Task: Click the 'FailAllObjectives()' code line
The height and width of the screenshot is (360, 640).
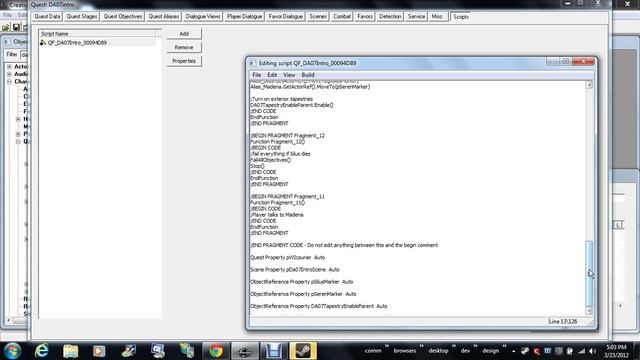Action: tap(271, 160)
